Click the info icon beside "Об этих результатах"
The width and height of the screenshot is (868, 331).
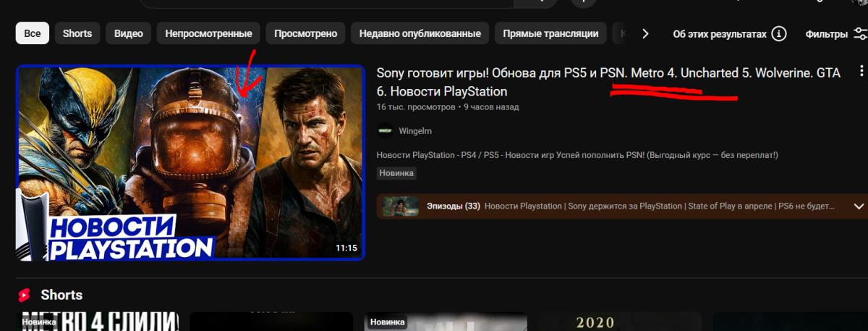tap(779, 34)
